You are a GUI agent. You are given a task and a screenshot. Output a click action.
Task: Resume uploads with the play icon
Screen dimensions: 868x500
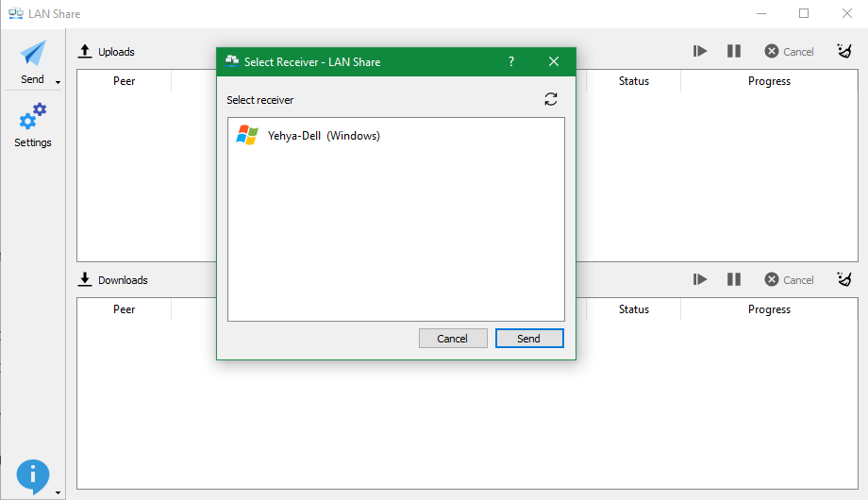[x=700, y=52]
